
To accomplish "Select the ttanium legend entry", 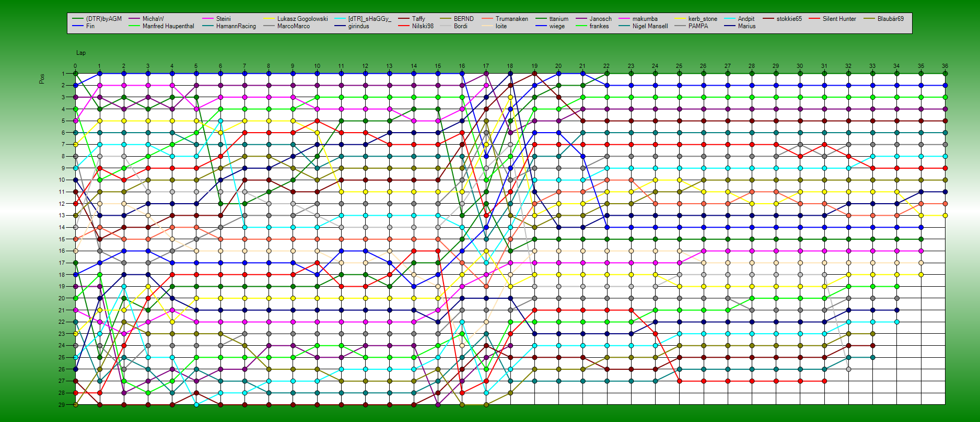I will pos(559,19).
